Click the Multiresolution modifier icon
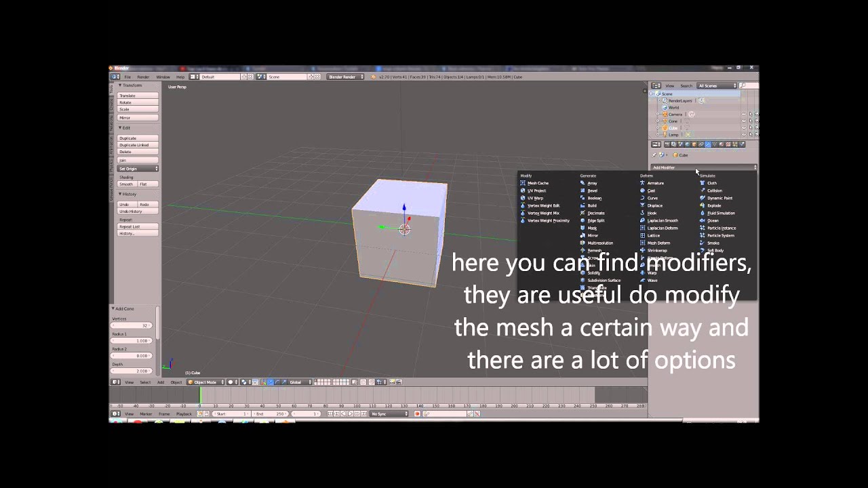Image resolution: width=868 pixels, height=488 pixels. (x=583, y=243)
